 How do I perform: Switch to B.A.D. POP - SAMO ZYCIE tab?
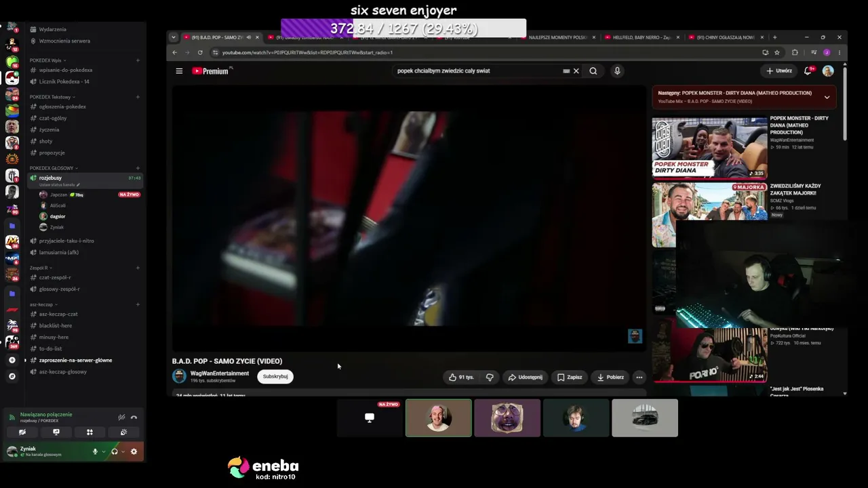[222, 37]
